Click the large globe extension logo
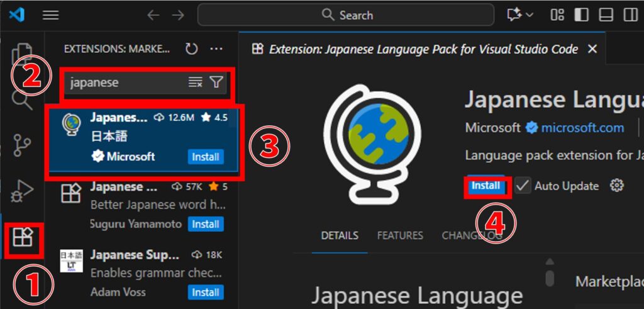This screenshot has width=644, height=309. tap(372, 145)
